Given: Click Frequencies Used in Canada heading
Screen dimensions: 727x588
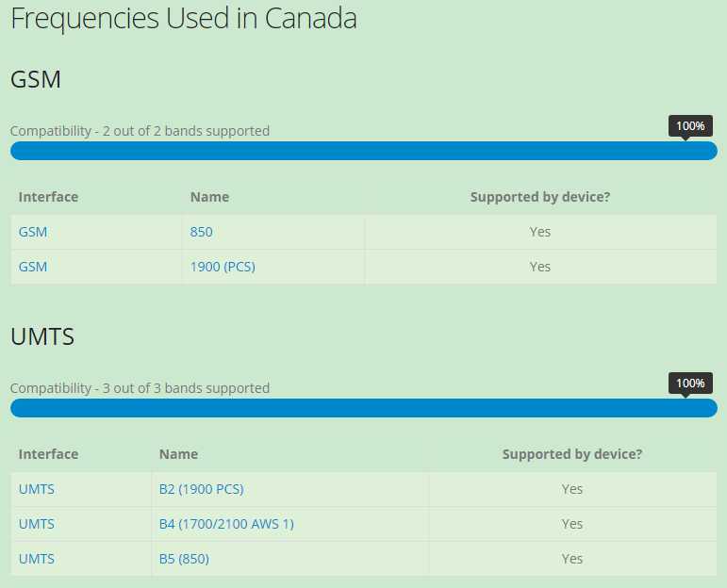Looking at the screenshot, I should pos(183,18).
